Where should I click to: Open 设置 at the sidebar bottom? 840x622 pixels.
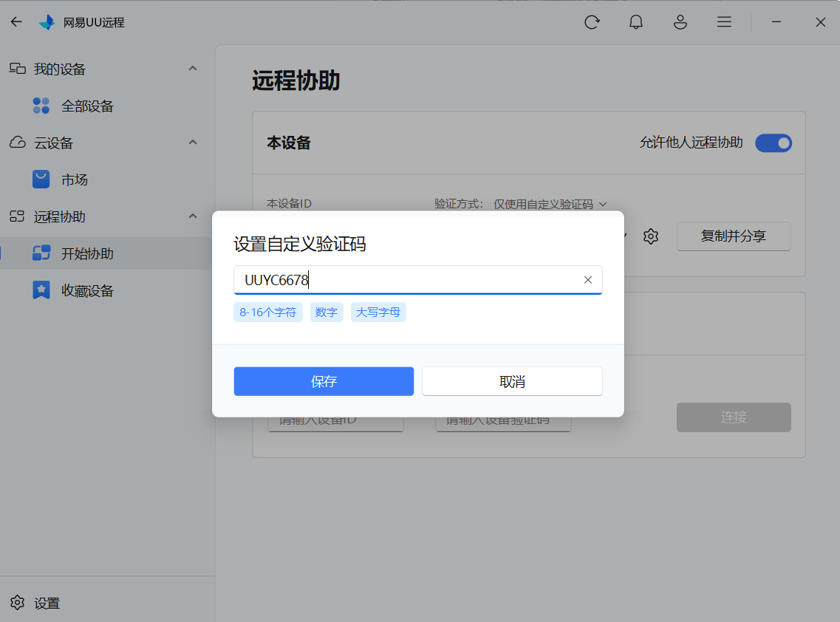click(47, 604)
